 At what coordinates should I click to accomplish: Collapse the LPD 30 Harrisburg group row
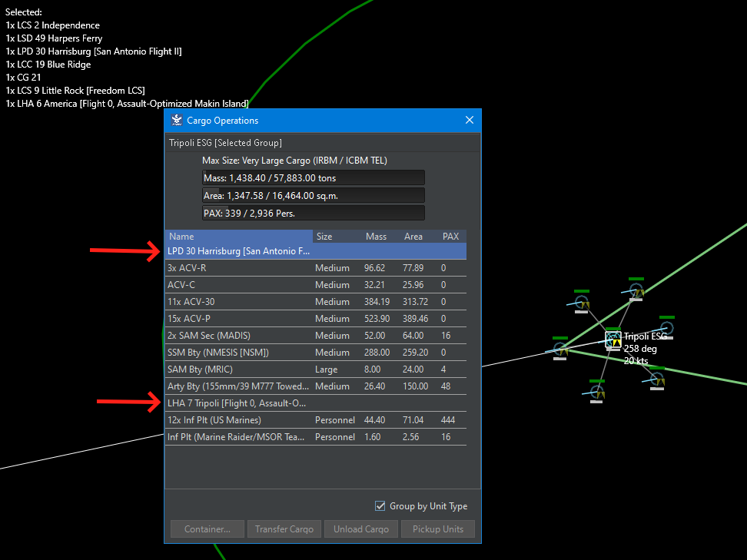click(316, 251)
